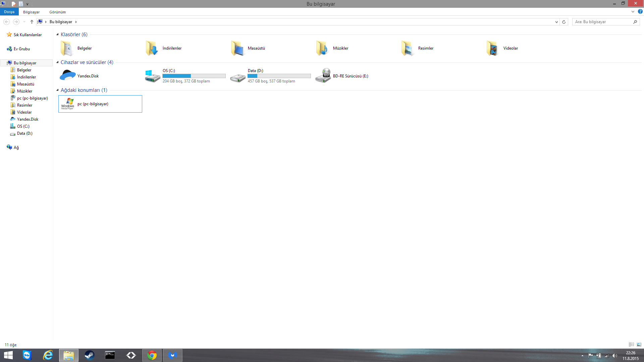Select the BD-RE Sürücüsü (E:) drive
Image resolution: width=644 pixels, height=362 pixels.
coord(350,76)
